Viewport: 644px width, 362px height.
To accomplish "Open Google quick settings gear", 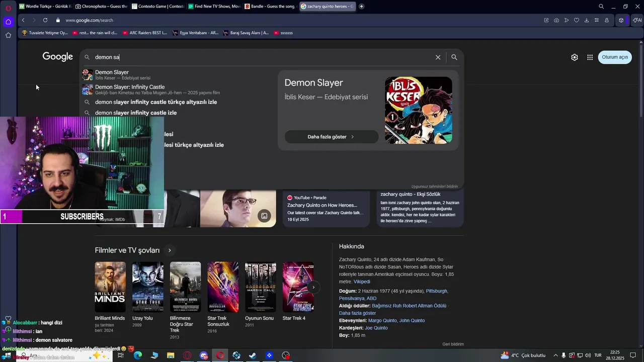I will coord(575,57).
